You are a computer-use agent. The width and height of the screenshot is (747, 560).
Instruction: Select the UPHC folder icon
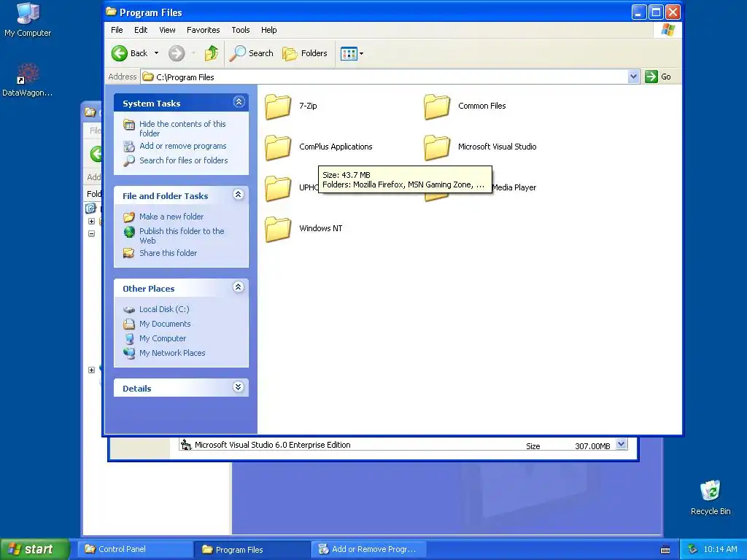point(278,188)
